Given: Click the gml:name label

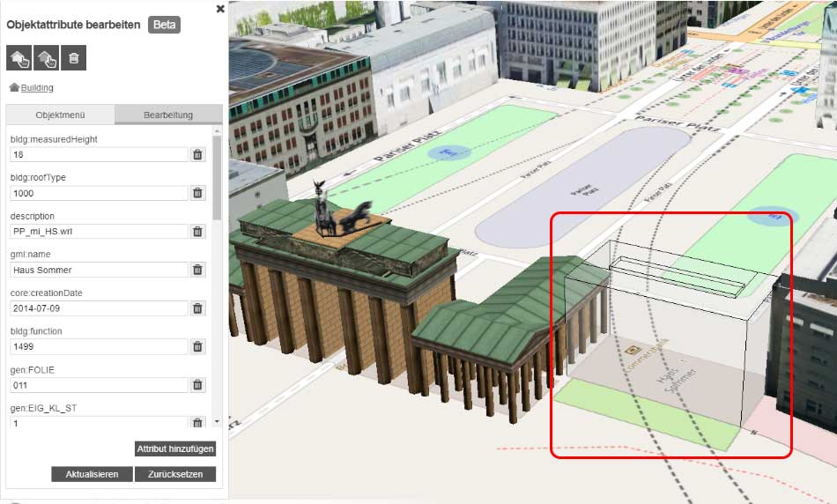Looking at the screenshot, I should (x=30, y=254).
